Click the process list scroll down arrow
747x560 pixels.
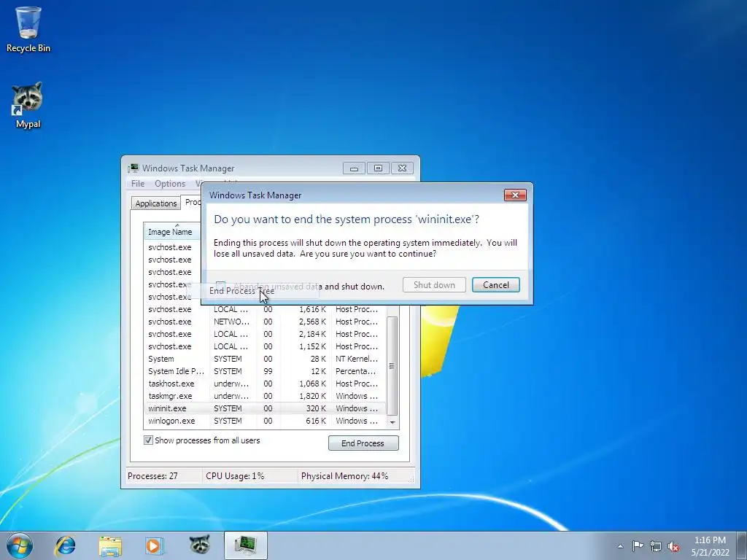(x=392, y=422)
